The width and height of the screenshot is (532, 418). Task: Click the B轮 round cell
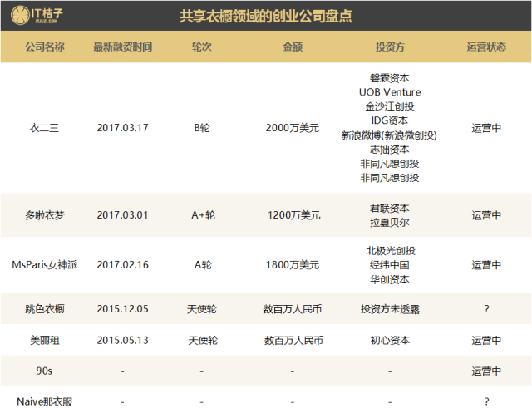(x=202, y=128)
